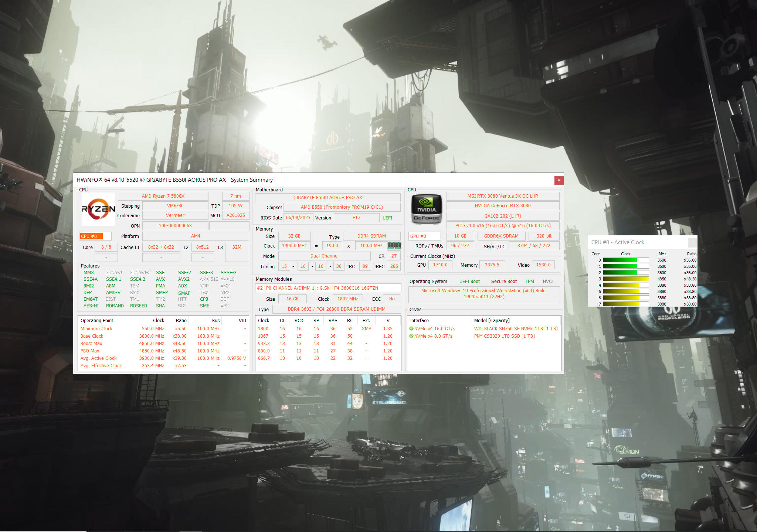The image size is (757, 532).
Task: Select the WD_BLACK SN750 SE NVMe drive row
Action: 484,329
